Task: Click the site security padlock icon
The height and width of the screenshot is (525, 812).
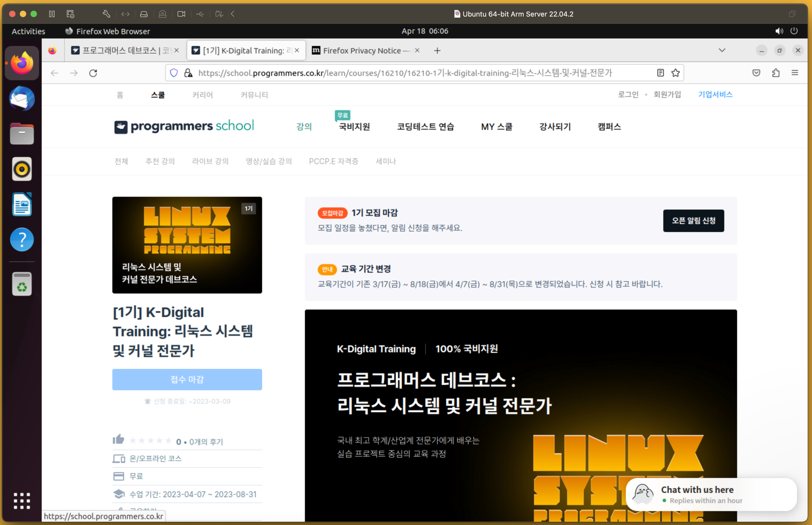Action: click(188, 73)
